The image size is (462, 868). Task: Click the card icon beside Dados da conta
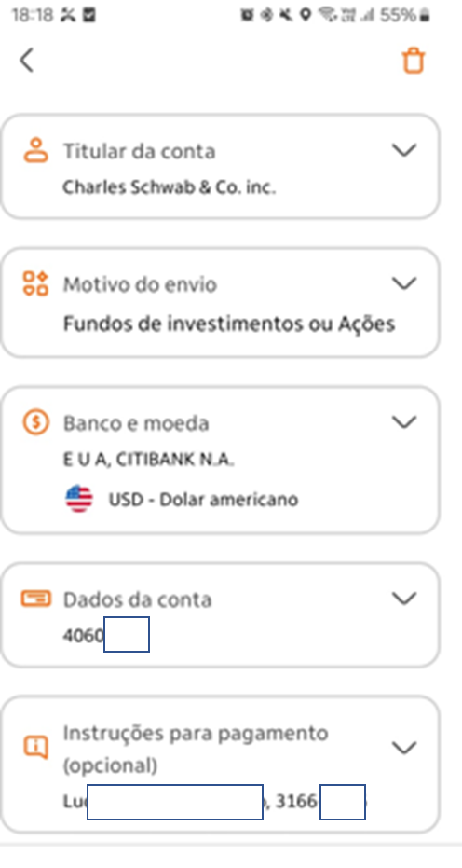point(36,599)
